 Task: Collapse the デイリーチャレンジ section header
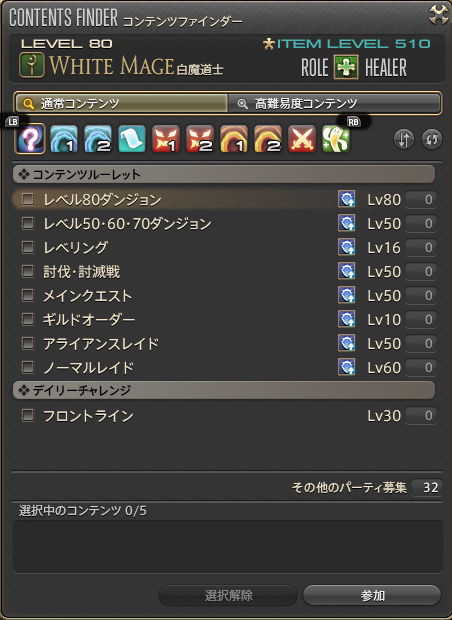224,390
